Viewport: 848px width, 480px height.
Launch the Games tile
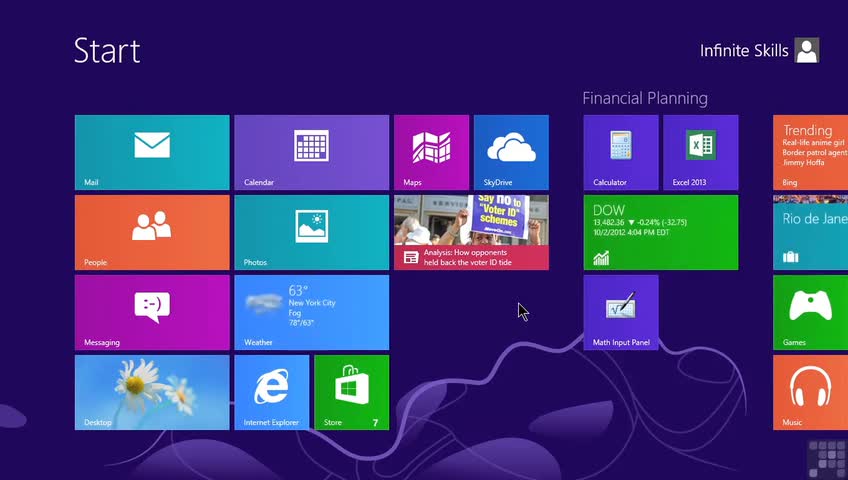811,312
